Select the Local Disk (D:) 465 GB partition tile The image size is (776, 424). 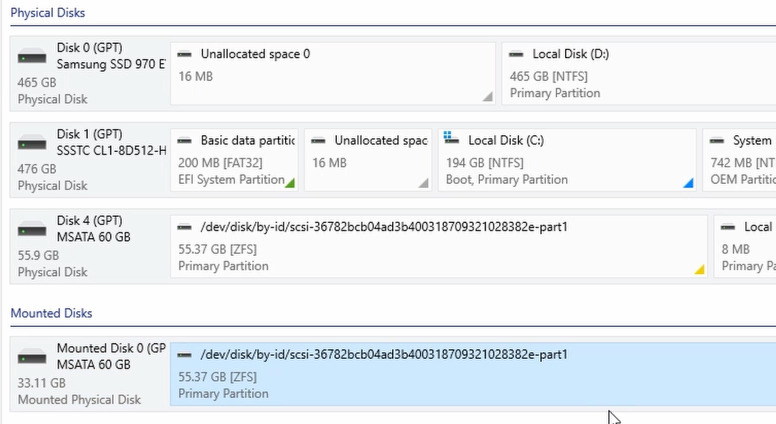click(639, 73)
